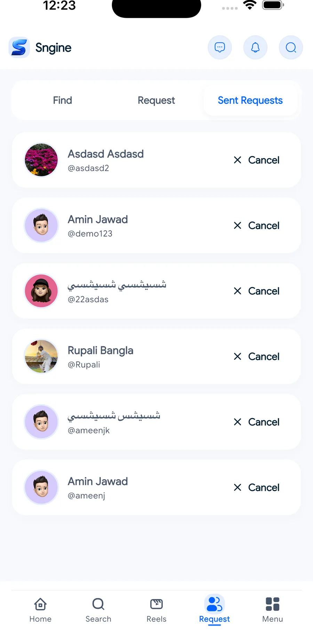Open the messages chat bubble icon

[220, 47]
